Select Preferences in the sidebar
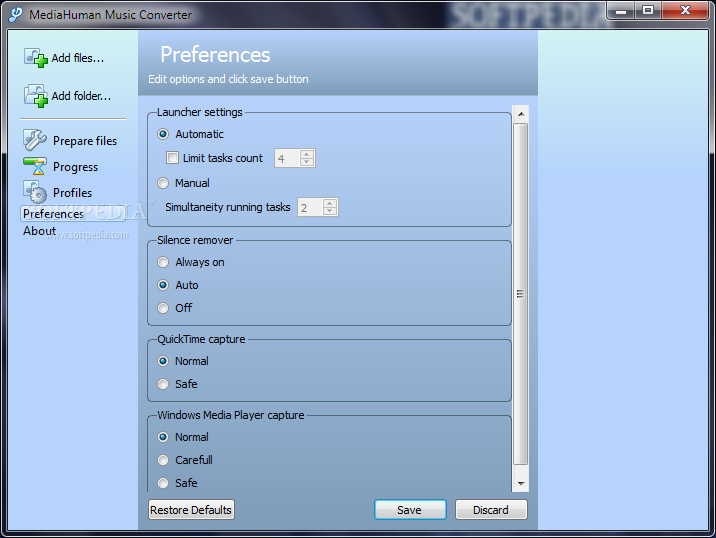This screenshot has width=716, height=538. 73,214
